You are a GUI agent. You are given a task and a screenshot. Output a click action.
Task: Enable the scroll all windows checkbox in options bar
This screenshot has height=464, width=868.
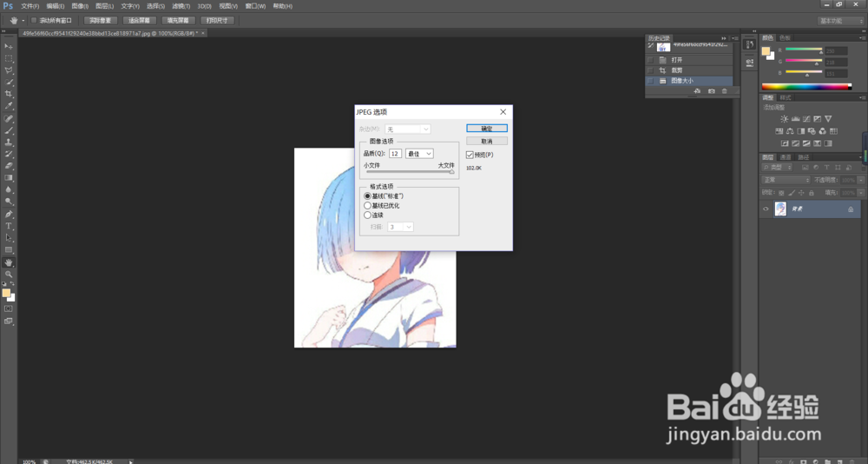click(x=34, y=21)
